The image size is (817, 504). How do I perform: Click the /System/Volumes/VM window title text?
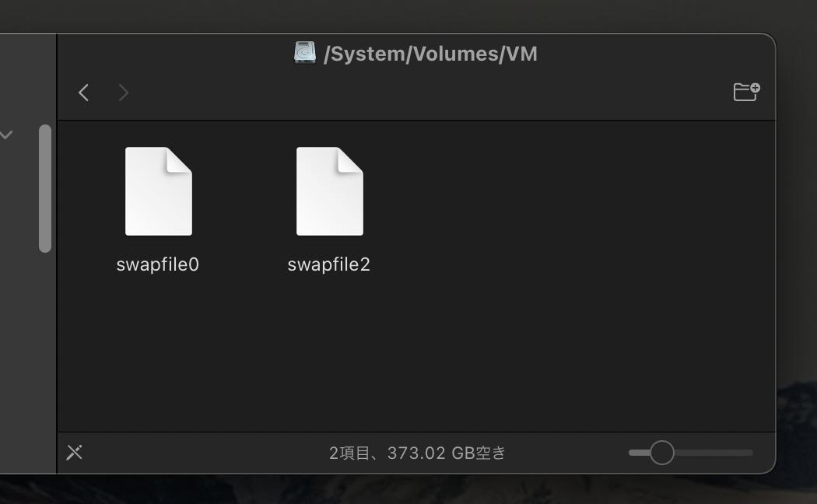[430, 54]
